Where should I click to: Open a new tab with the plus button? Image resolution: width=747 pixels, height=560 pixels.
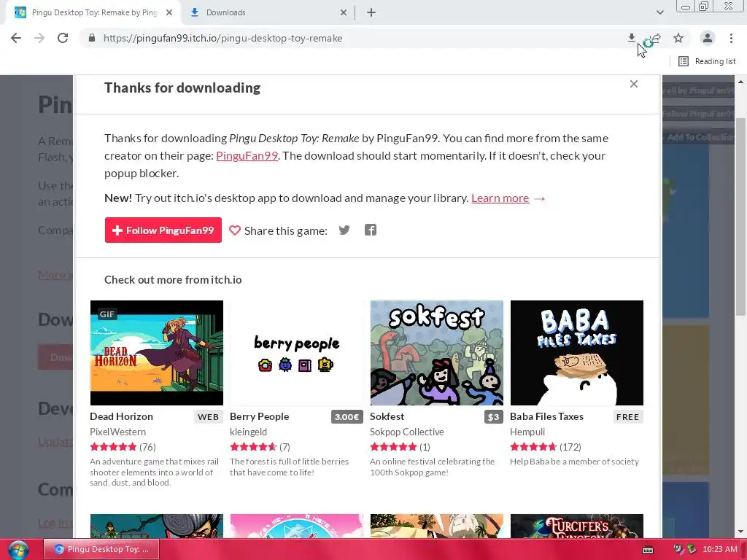pyautogui.click(x=371, y=12)
